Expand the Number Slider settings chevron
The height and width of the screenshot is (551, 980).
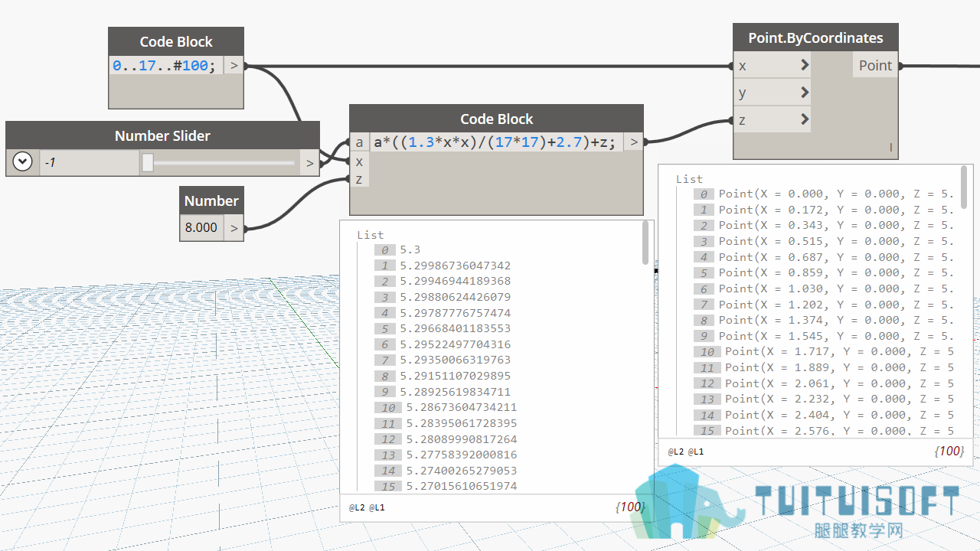point(22,162)
